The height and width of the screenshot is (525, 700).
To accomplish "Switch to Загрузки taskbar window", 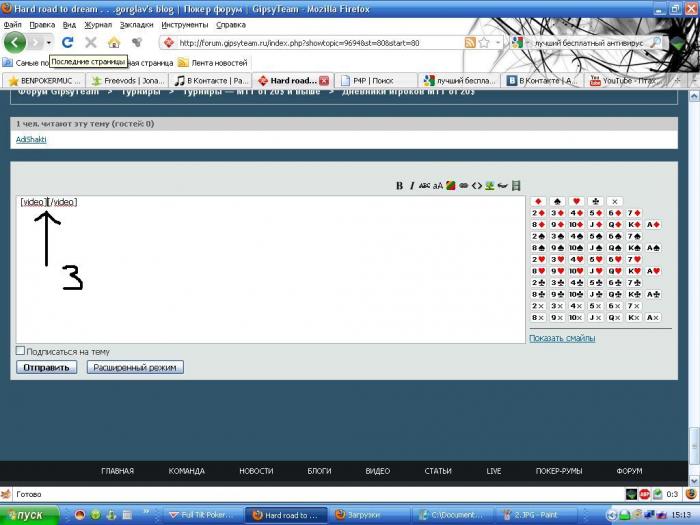I will [x=369, y=515].
